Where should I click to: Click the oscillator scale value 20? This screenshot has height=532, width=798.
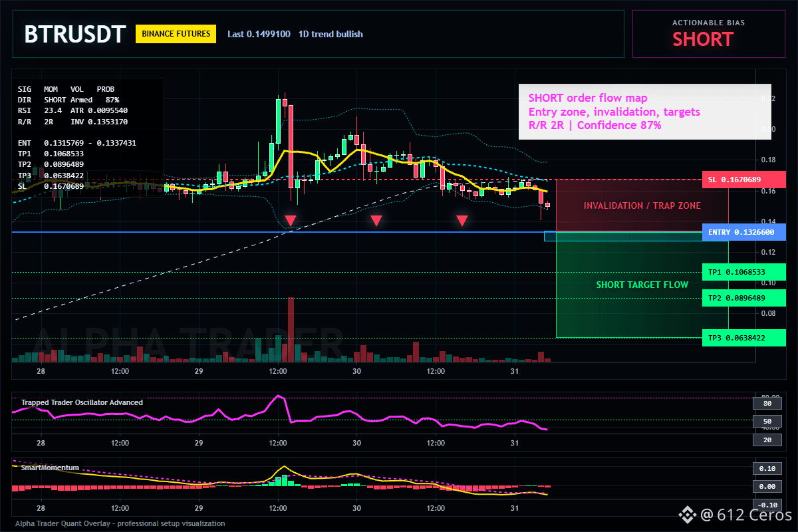point(767,440)
